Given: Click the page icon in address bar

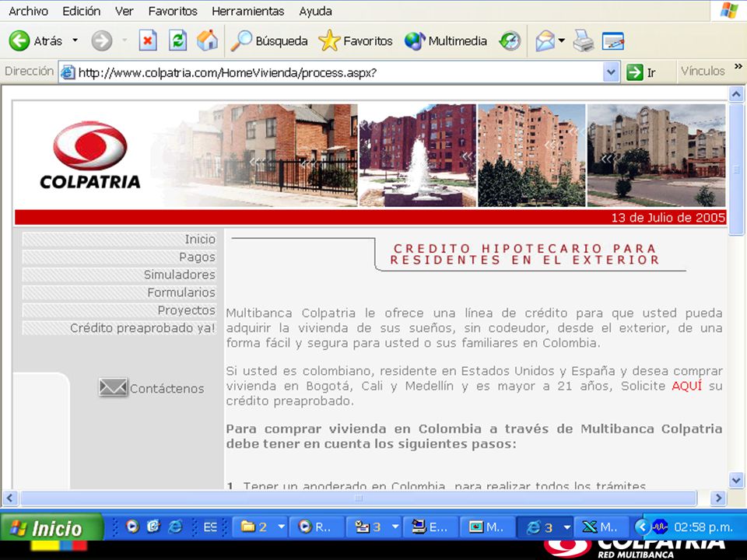Looking at the screenshot, I should (x=68, y=73).
